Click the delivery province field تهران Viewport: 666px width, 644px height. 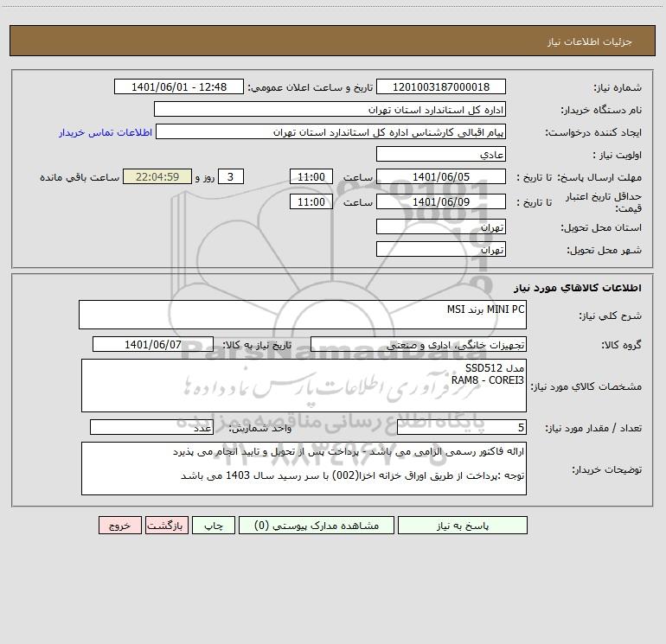[x=441, y=227]
